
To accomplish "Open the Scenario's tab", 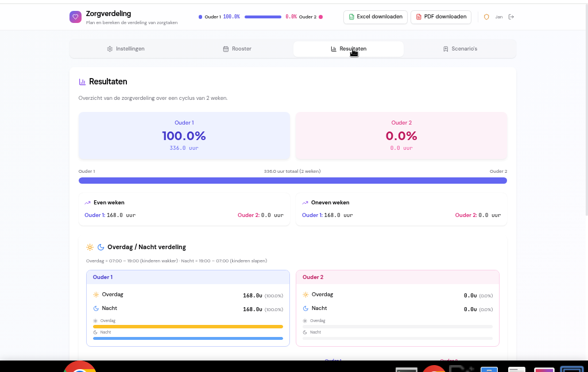I will click(459, 49).
